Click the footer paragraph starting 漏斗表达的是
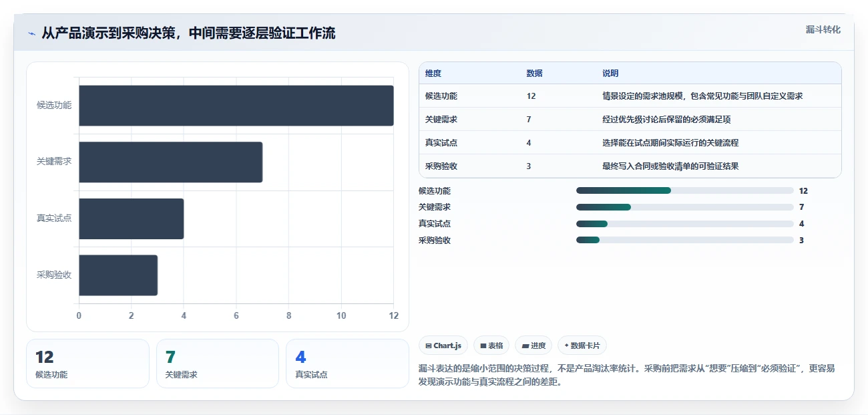Viewport: 868px width, 415px height. [x=627, y=375]
